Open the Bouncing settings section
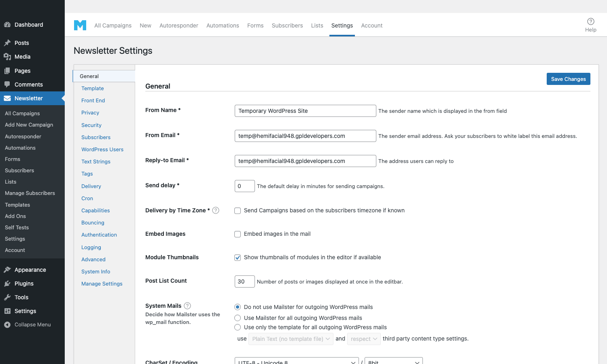The width and height of the screenshot is (607, 364). click(93, 222)
